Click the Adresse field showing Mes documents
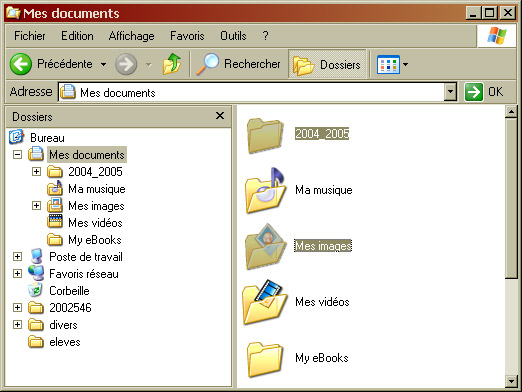The height and width of the screenshot is (392, 522). click(257, 92)
